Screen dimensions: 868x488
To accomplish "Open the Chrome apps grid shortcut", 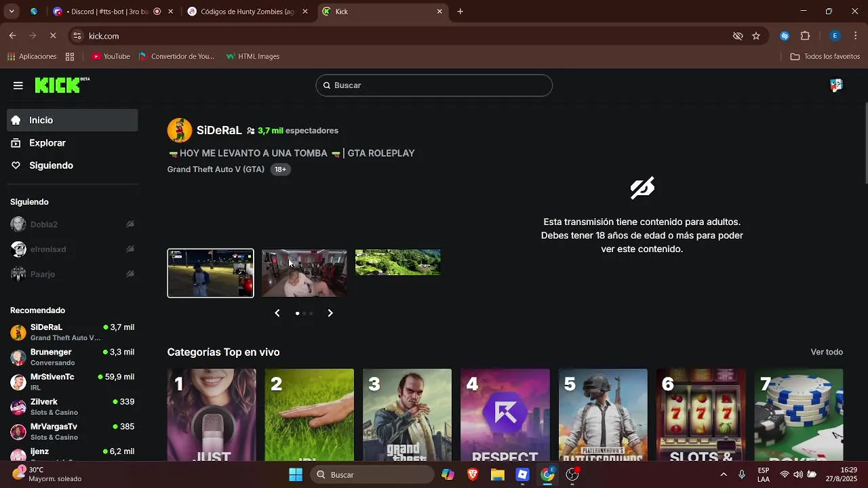I will point(70,56).
